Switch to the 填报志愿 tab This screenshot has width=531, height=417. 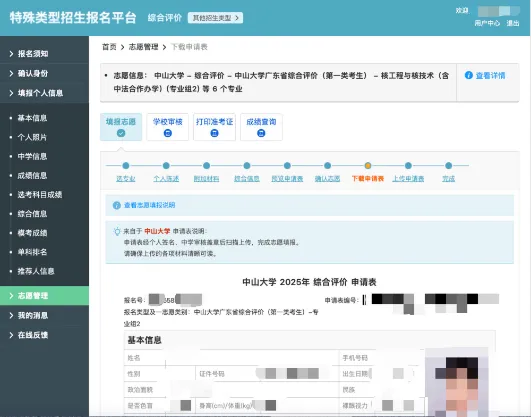[x=121, y=127]
